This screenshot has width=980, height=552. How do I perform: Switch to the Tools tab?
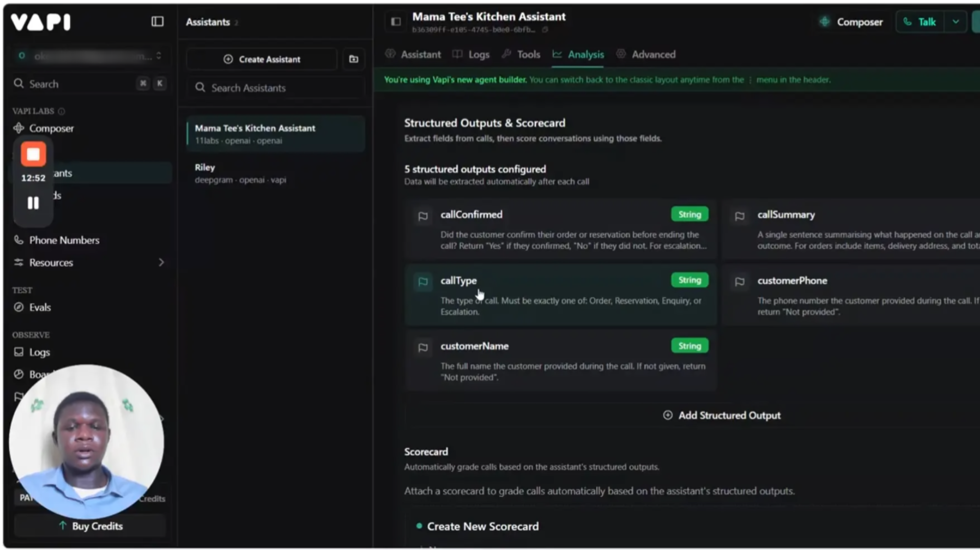[521, 55]
